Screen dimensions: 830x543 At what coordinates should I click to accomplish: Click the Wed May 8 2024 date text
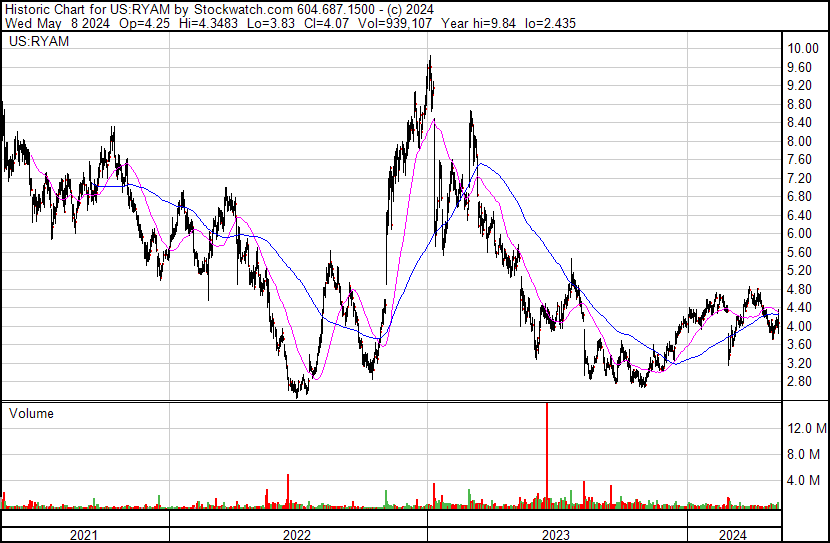pos(57,23)
